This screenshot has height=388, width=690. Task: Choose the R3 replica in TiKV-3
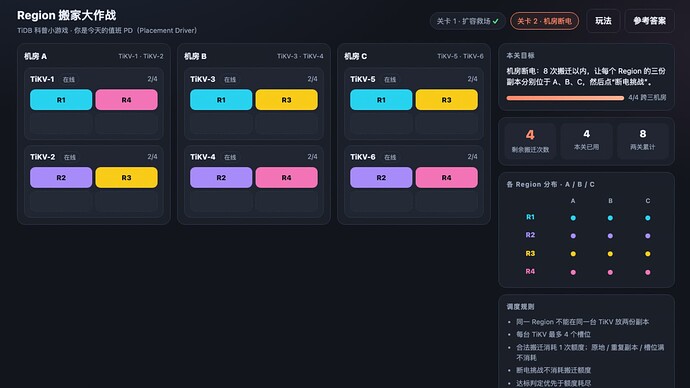pyautogui.click(x=286, y=100)
